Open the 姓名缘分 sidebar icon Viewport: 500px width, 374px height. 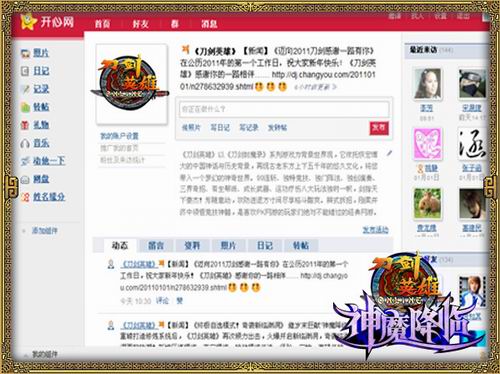25,197
